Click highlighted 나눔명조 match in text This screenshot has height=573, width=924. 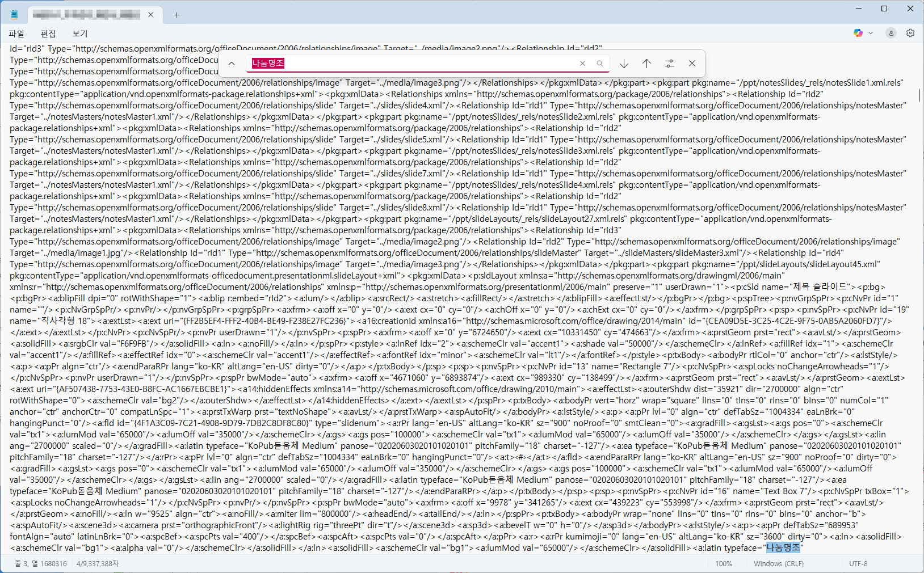pos(783,547)
